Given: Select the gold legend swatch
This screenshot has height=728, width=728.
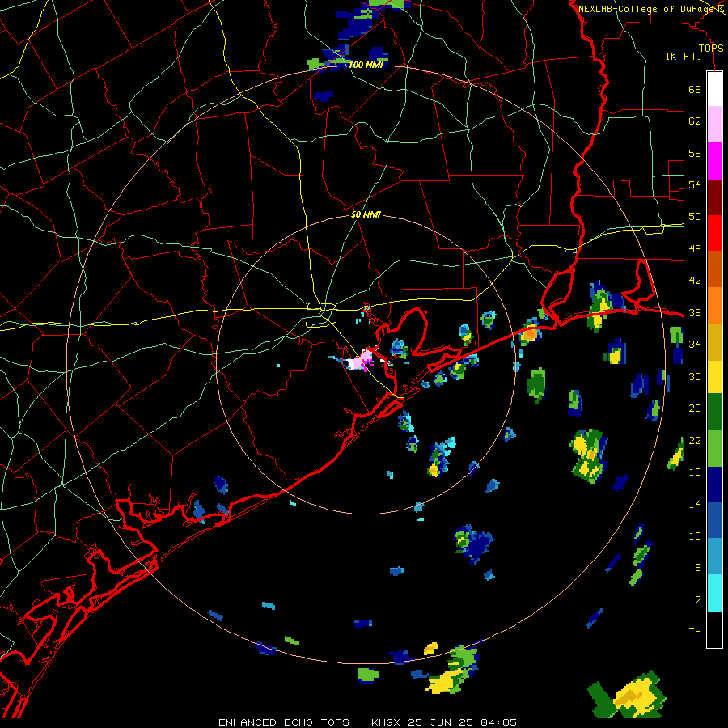Looking at the screenshot, I should 714,341.
